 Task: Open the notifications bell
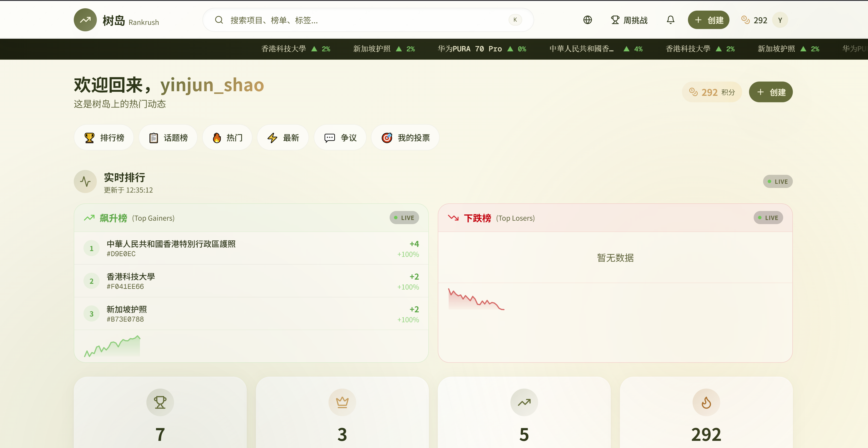click(x=671, y=20)
